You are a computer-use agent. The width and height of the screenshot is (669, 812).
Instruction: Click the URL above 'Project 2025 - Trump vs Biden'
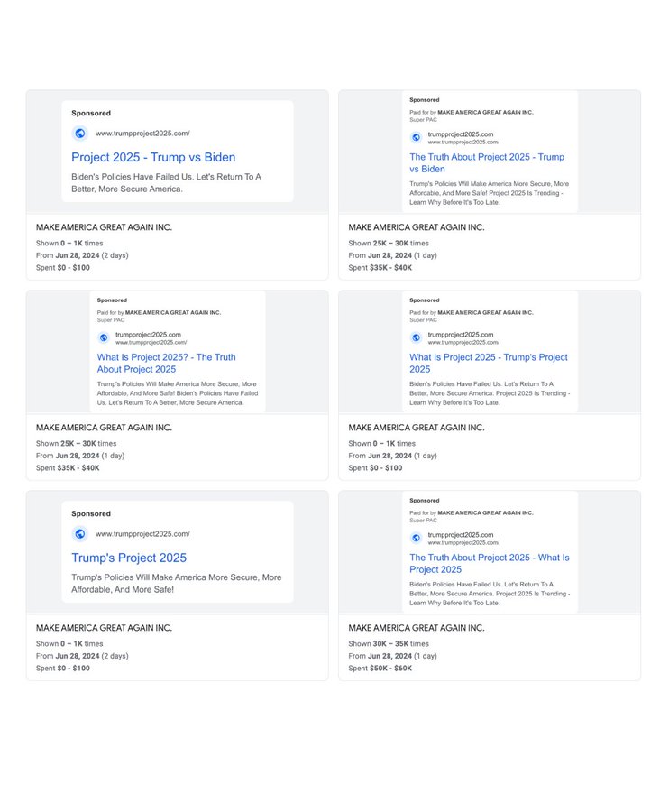point(142,134)
